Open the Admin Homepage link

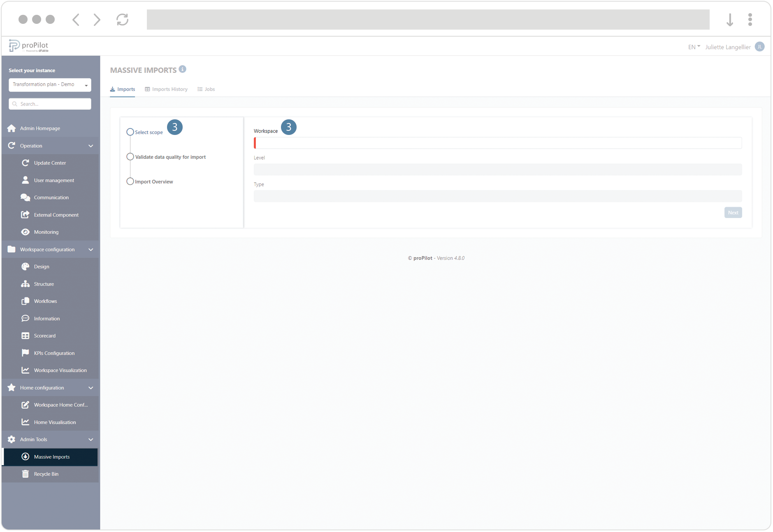point(40,128)
